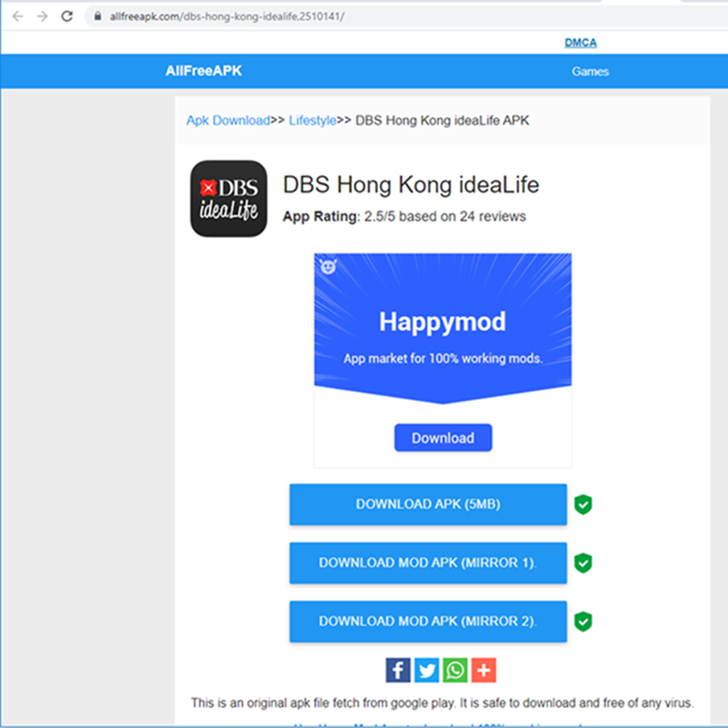Open more sharing options plus icon
Viewport: 728px width, 728px height.
(484, 670)
